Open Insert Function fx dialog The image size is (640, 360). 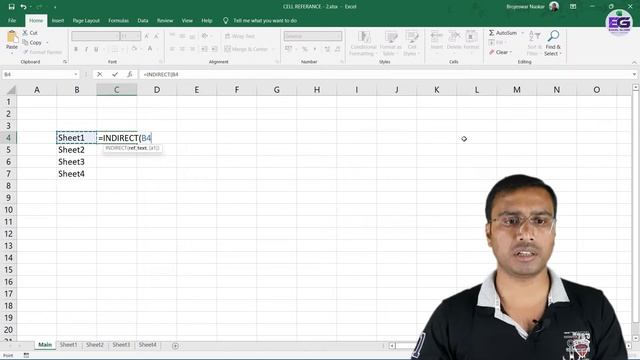[x=129, y=74]
